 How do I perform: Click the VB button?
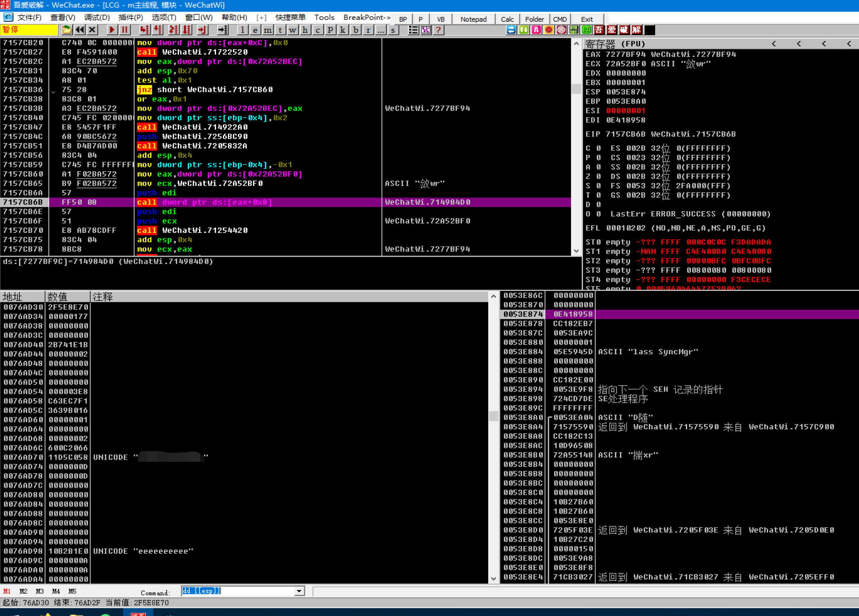click(x=441, y=19)
